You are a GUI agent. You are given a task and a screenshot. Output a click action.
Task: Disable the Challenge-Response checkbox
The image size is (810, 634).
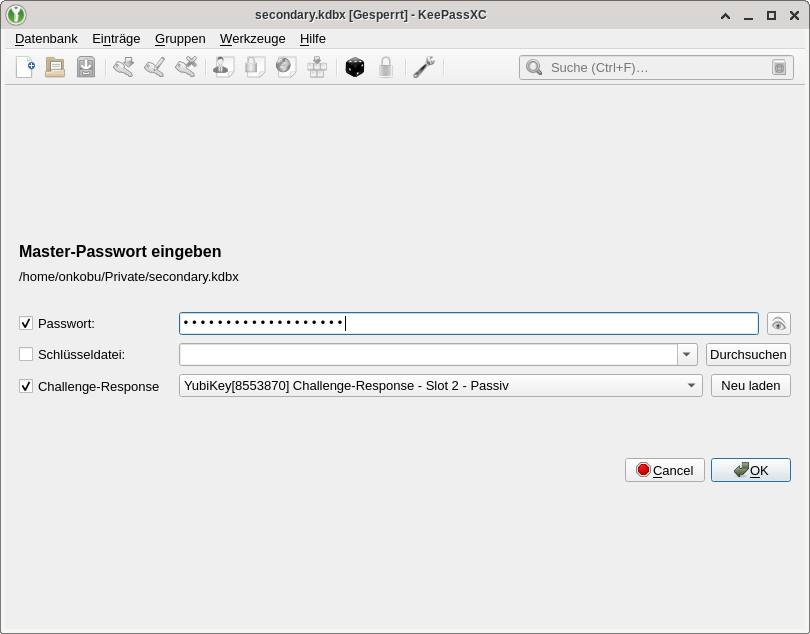pyautogui.click(x=26, y=386)
